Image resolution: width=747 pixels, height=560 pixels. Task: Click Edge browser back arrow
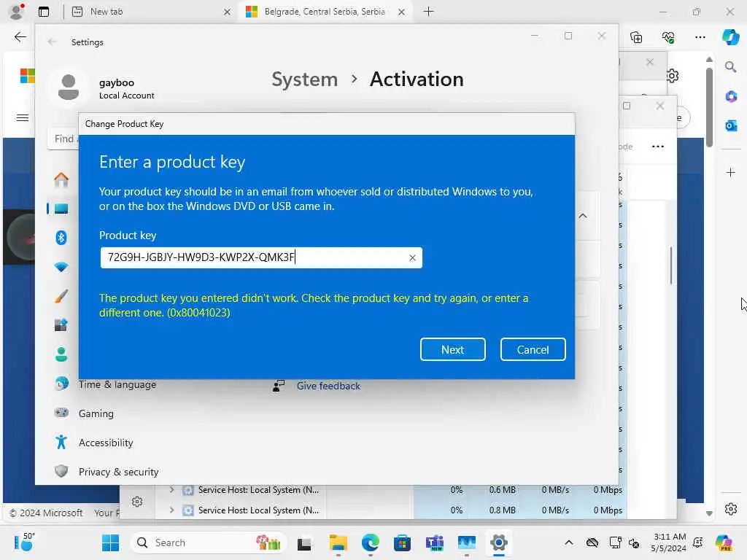tap(20, 37)
